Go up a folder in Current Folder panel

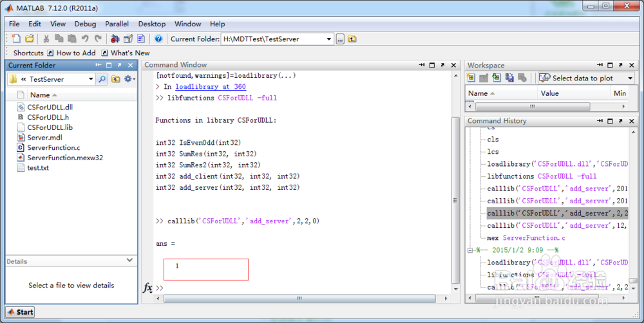116,78
